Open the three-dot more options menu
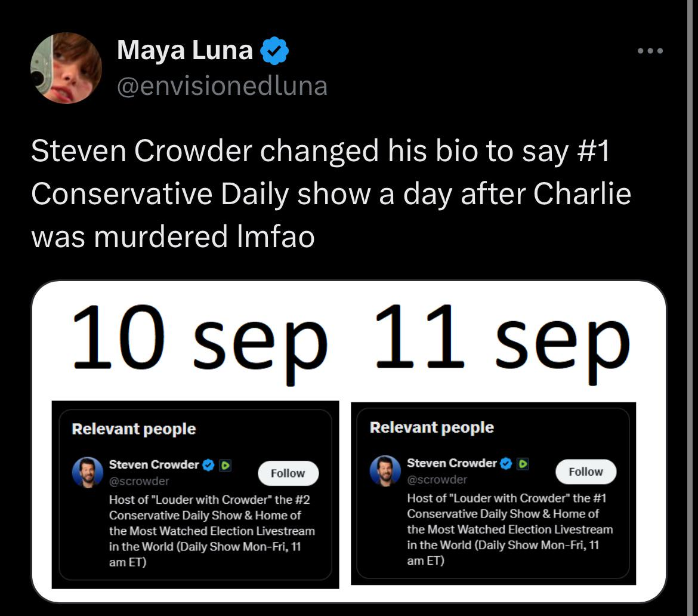 point(650,51)
